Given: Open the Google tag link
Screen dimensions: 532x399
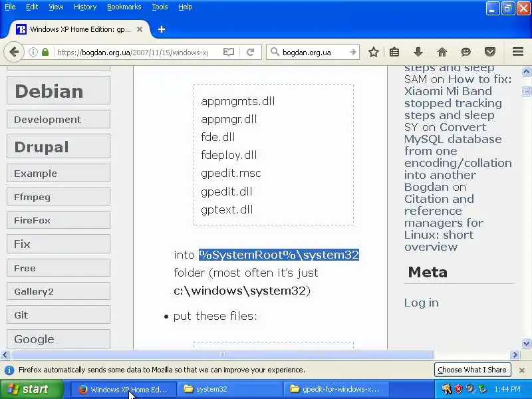Looking at the screenshot, I should (x=59, y=338).
